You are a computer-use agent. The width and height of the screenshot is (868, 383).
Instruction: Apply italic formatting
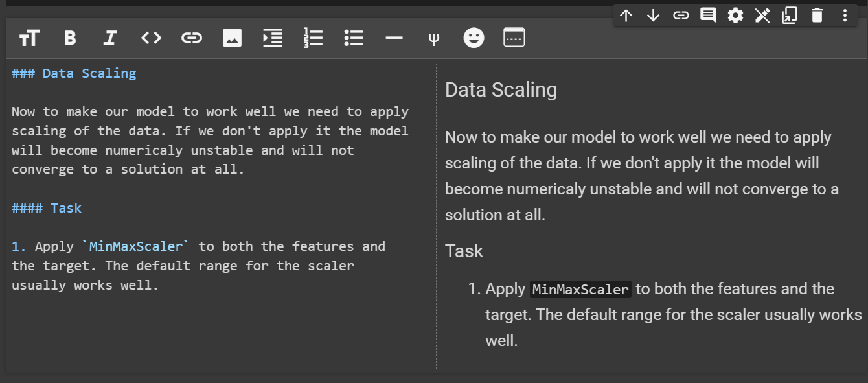tap(110, 38)
